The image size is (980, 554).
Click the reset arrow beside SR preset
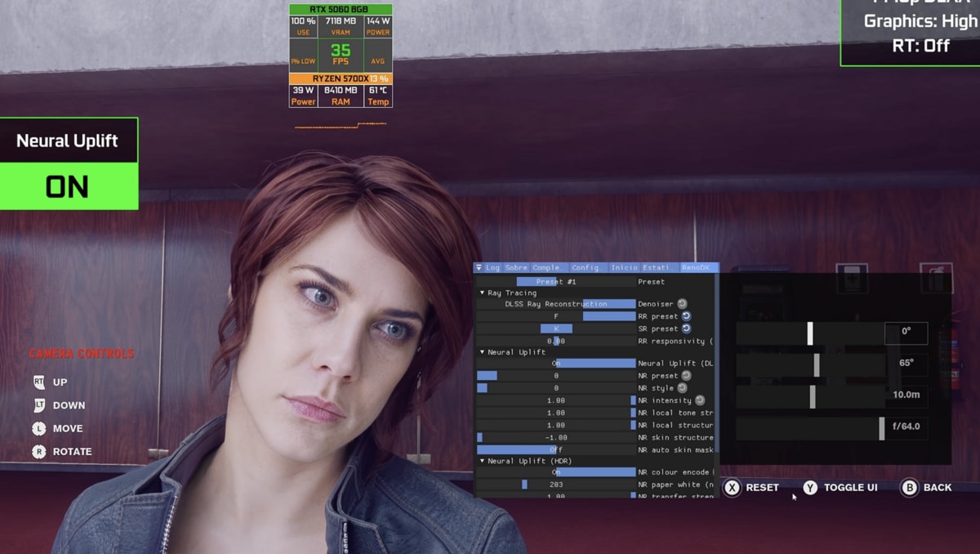686,328
